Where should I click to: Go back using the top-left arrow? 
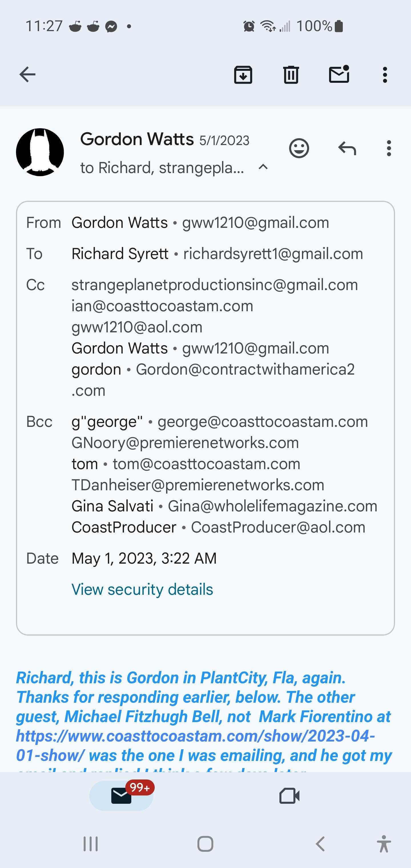tap(27, 75)
